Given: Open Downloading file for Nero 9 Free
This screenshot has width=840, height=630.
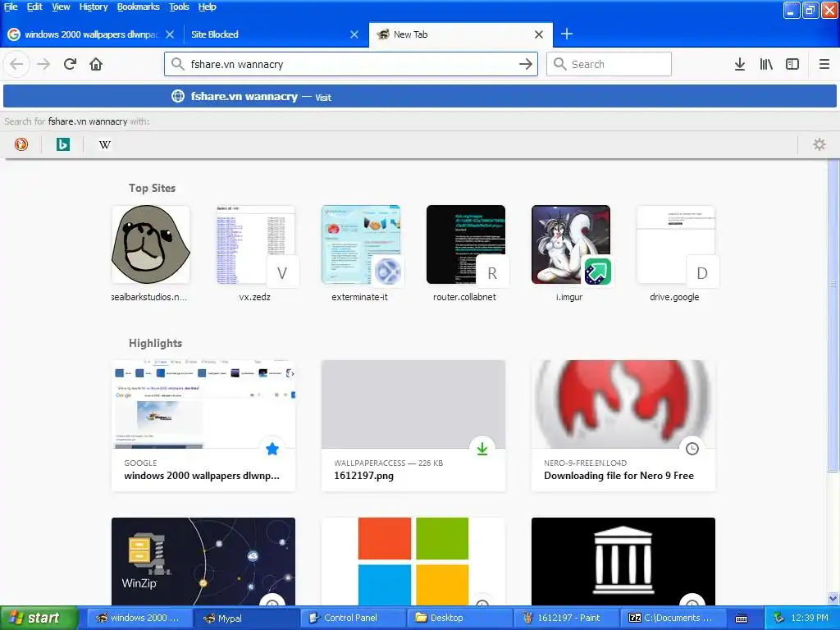Looking at the screenshot, I should (x=623, y=426).
